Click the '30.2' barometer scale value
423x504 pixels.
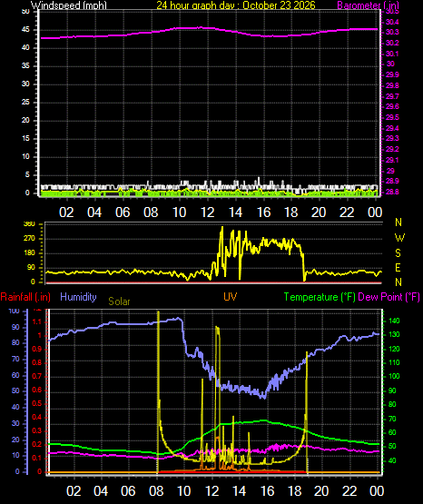pos(392,43)
